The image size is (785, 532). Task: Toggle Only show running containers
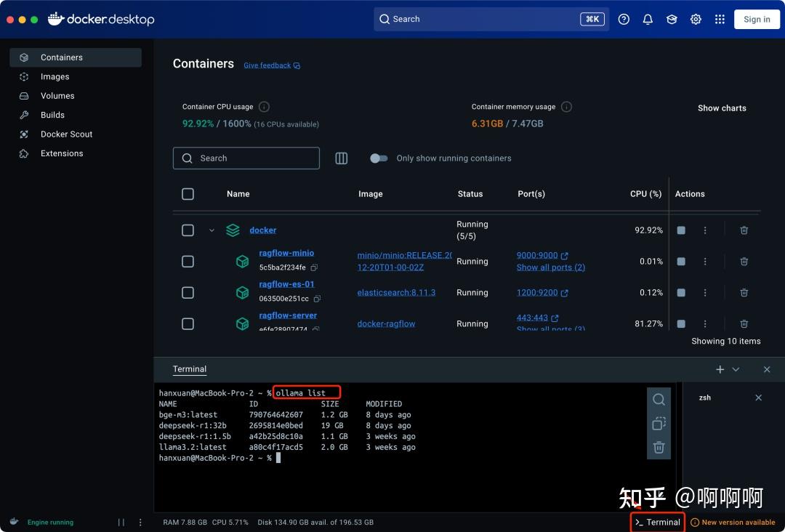pos(379,158)
